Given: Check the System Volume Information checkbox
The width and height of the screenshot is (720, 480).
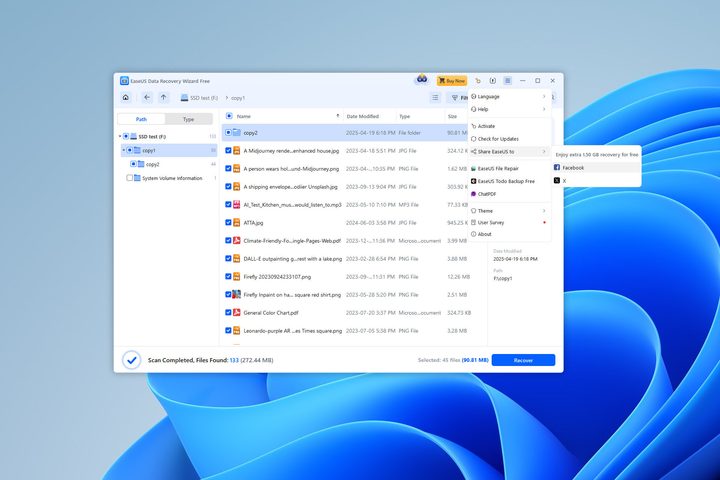Looking at the screenshot, I should point(129,178).
